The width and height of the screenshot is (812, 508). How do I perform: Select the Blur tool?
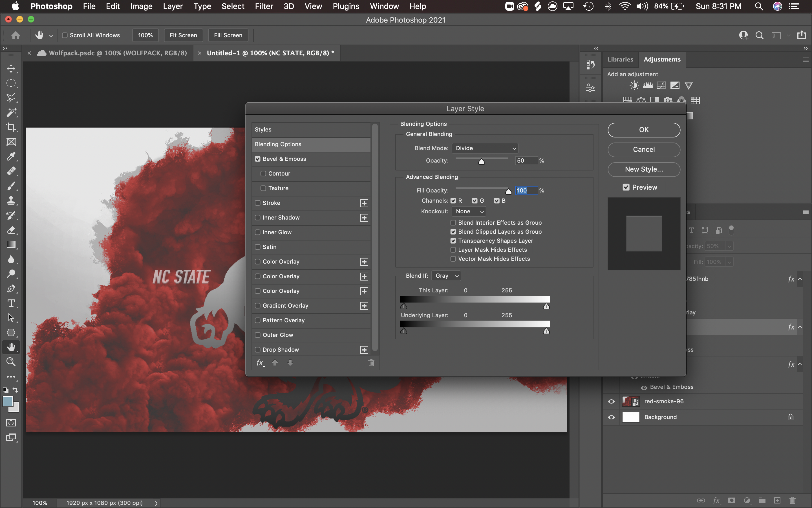(11, 259)
